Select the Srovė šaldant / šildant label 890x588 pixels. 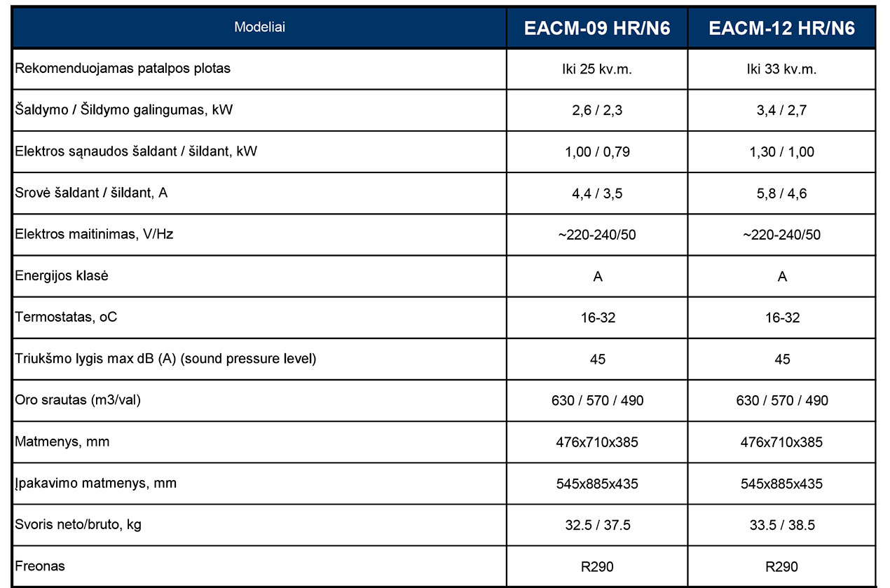pyautogui.click(x=91, y=193)
